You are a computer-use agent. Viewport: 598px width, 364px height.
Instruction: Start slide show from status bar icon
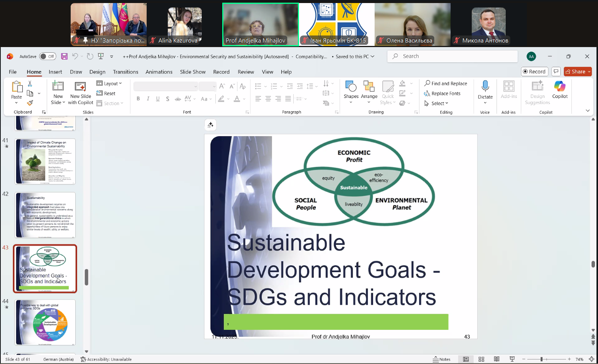[512, 359]
